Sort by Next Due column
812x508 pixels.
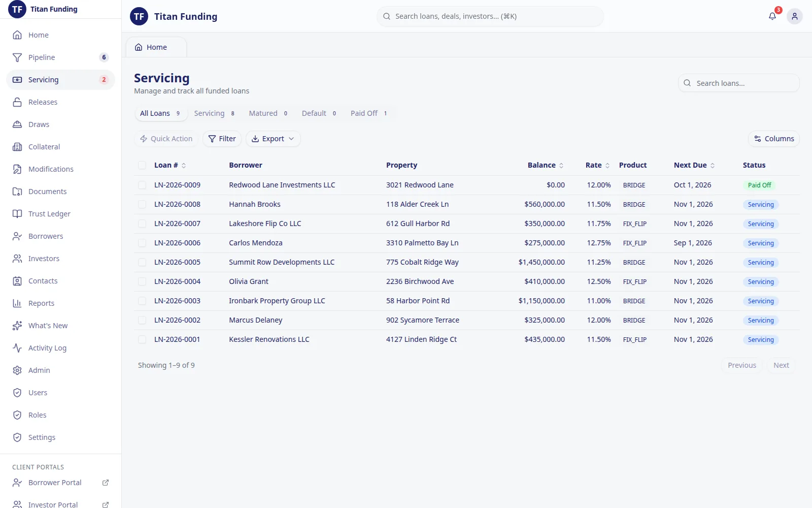pos(694,165)
